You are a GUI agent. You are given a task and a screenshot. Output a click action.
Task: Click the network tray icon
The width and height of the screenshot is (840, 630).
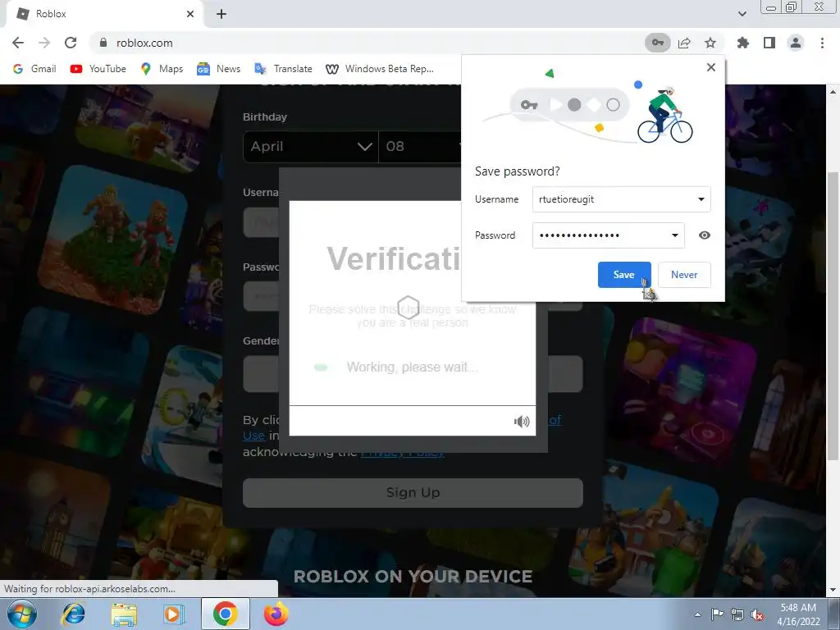[737, 614]
